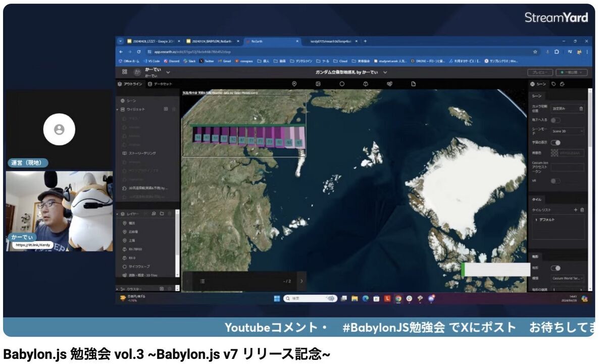Image resolution: width=606 pixels, height=364 pixels.
Task: Open the red L app on the taskbar
Action: click(x=387, y=298)
